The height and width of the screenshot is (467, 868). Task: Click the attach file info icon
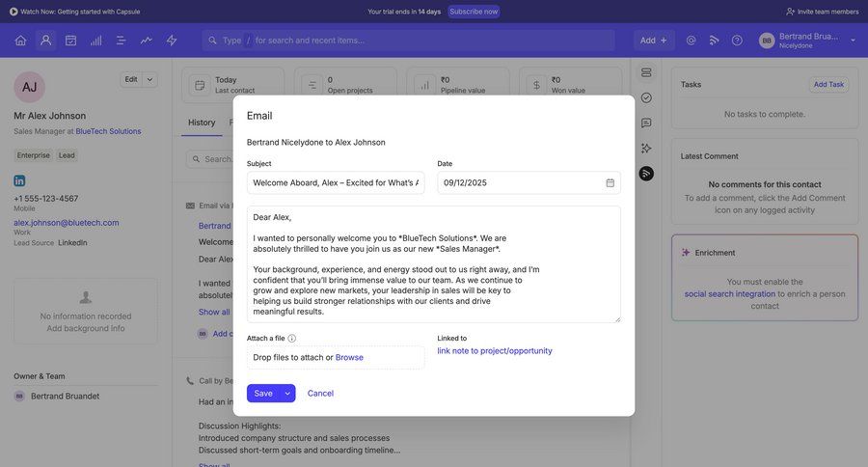pyautogui.click(x=292, y=339)
